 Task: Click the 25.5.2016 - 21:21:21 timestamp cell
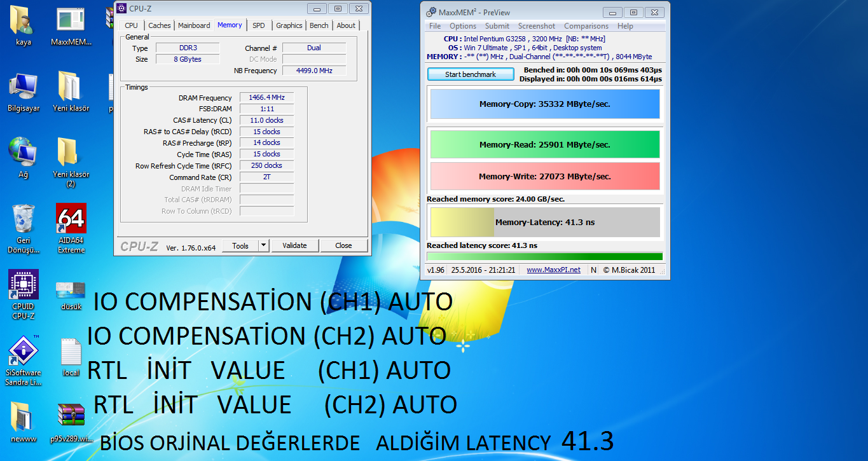(483, 270)
